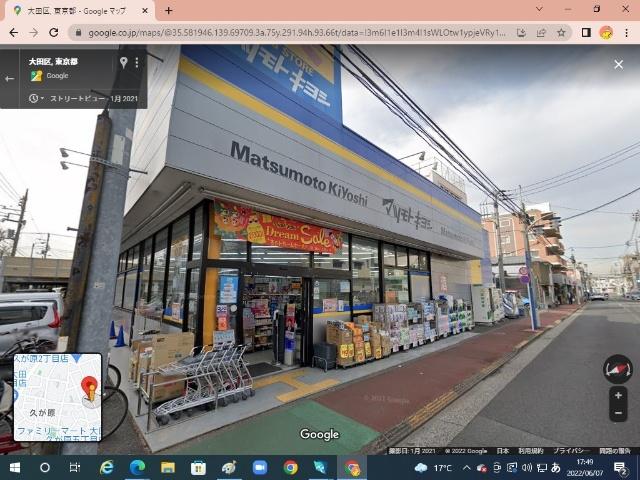Screen dimensions: 640x480
Task: Open the プライバシー link
Action: [x=571, y=451]
